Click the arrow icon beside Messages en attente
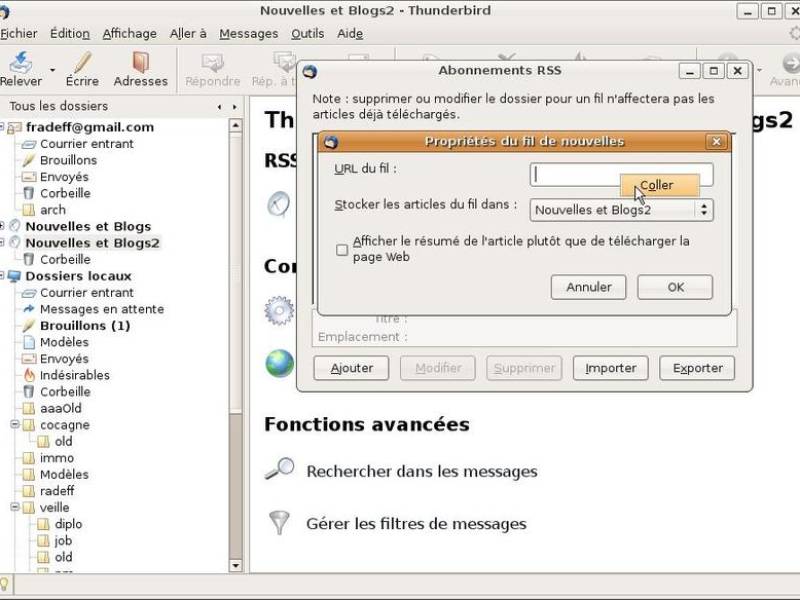 click(x=29, y=309)
